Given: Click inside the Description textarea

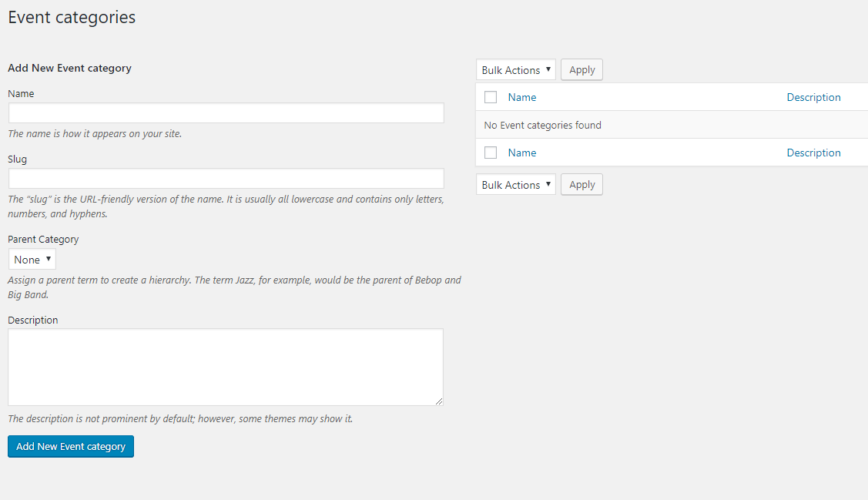Looking at the screenshot, I should 226,367.
